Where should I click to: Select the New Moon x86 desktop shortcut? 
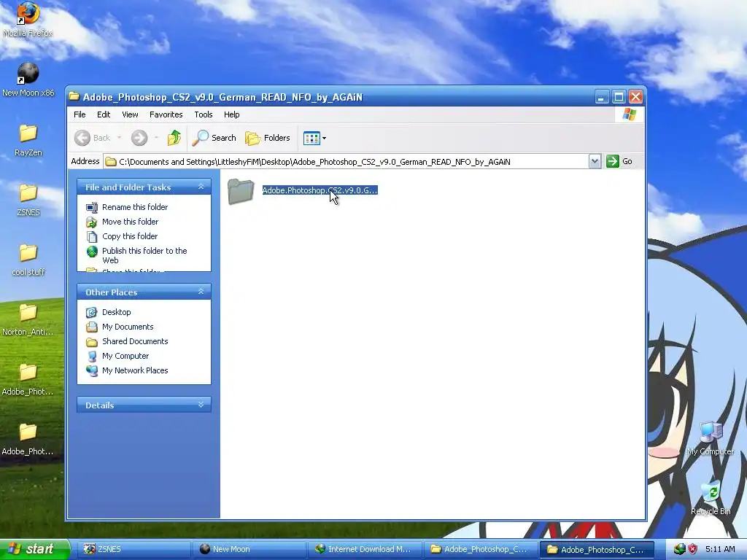point(28,79)
